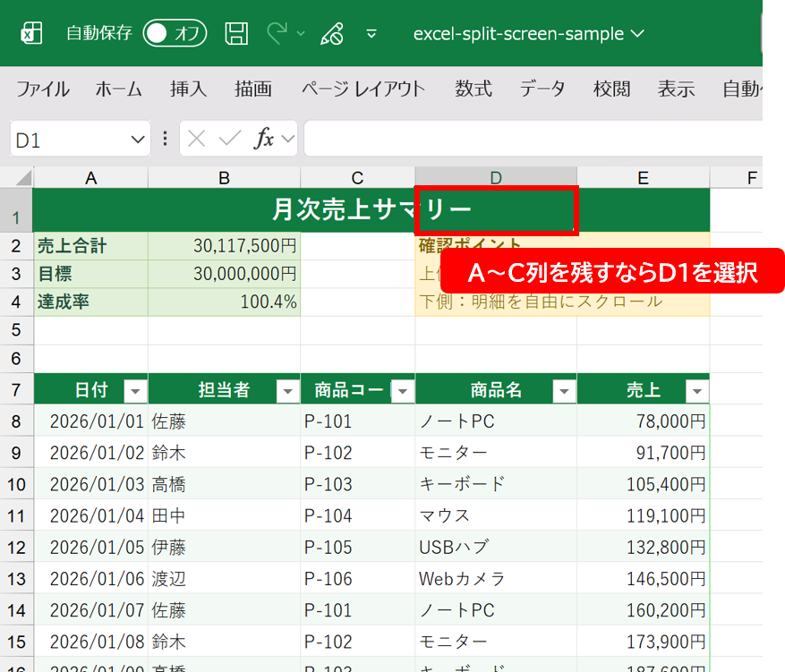Select column A header
Image resolution: width=785 pixels, height=672 pixels.
(x=90, y=178)
